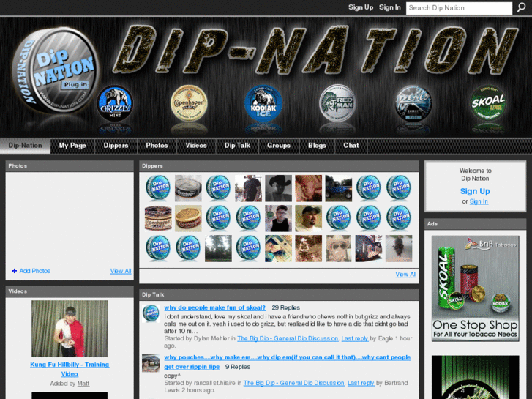Viewport: 532px width, 399px height.
Task: Play the Kung Fu Hillbilly video thumbnail
Action: [70, 329]
